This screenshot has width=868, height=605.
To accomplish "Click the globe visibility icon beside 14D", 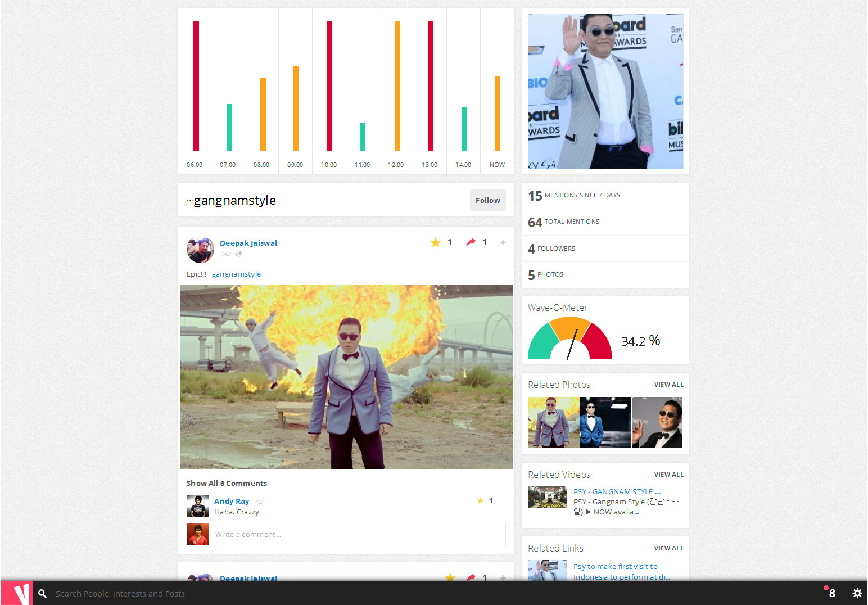I will (x=239, y=254).
